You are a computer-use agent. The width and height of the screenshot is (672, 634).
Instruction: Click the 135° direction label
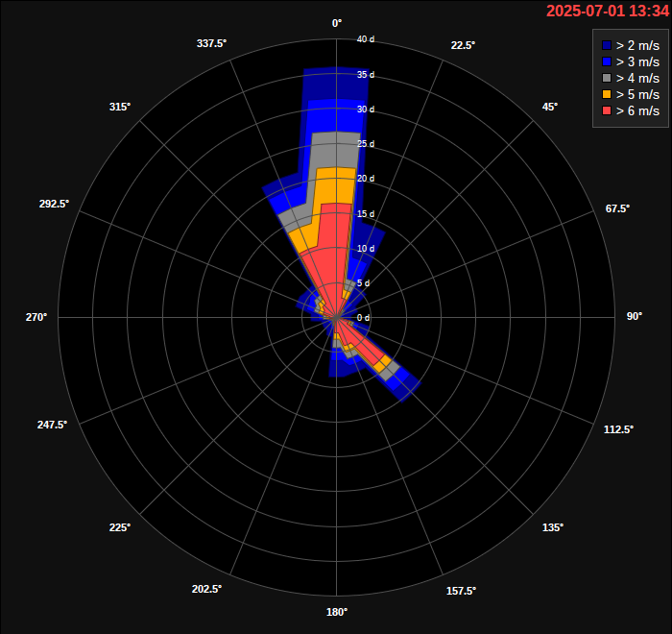pyautogui.click(x=553, y=527)
